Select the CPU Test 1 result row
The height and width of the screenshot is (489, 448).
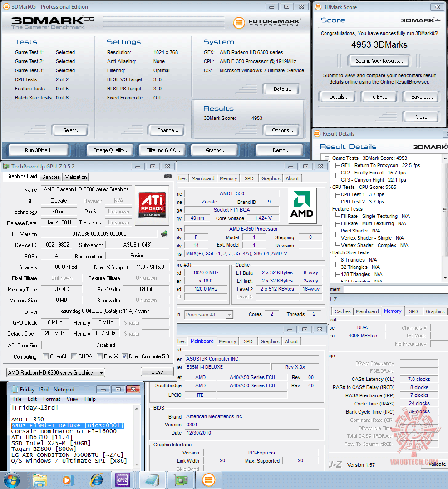(362, 194)
